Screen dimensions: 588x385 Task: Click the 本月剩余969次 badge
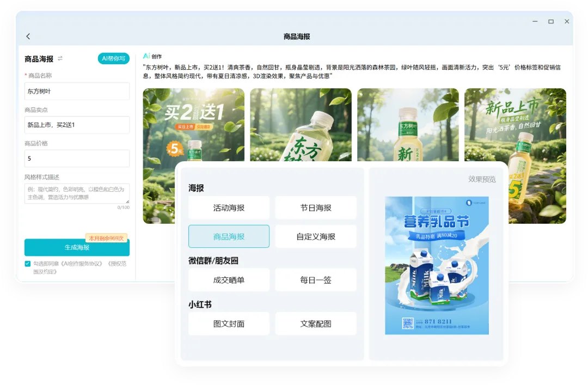tap(107, 238)
